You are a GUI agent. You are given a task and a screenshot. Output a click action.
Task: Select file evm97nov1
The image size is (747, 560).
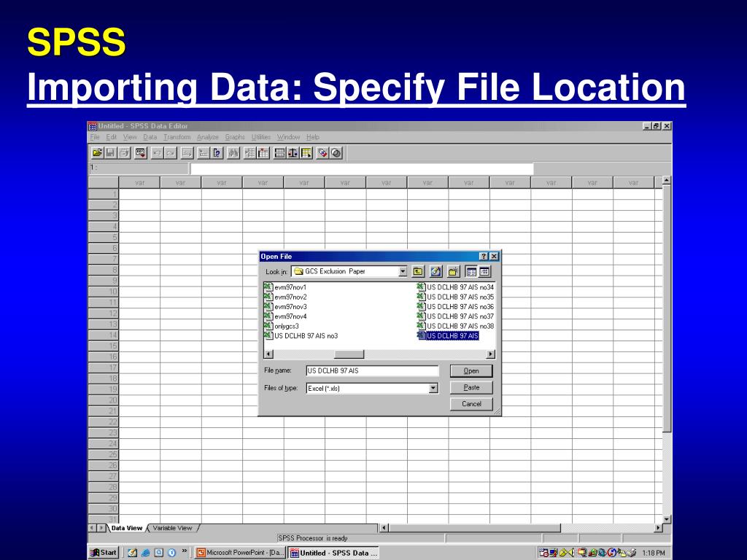(x=286, y=287)
